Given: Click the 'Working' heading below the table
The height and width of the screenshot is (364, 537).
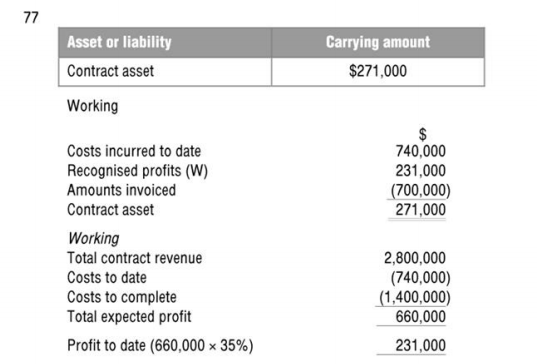Looking at the screenshot, I should click(93, 106).
